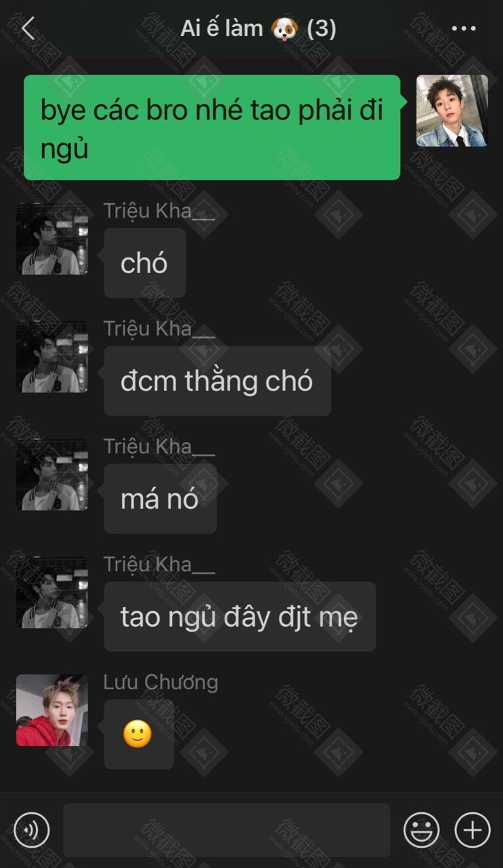Open the three-dot chat options menu

(464, 28)
